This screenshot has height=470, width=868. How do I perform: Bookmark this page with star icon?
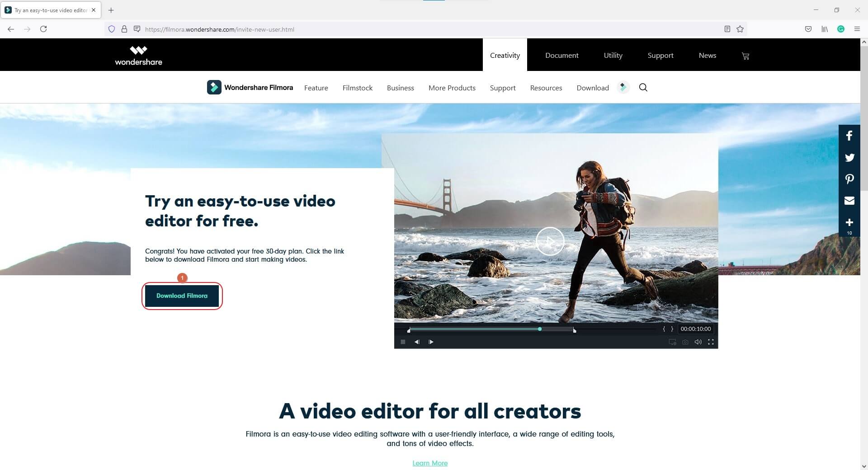pos(740,29)
